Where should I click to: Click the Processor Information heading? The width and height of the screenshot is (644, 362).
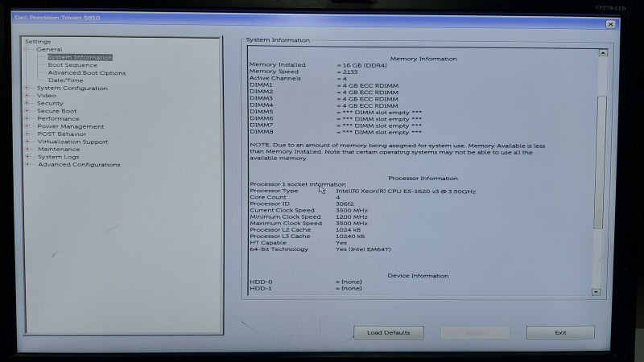coord(423,178)
